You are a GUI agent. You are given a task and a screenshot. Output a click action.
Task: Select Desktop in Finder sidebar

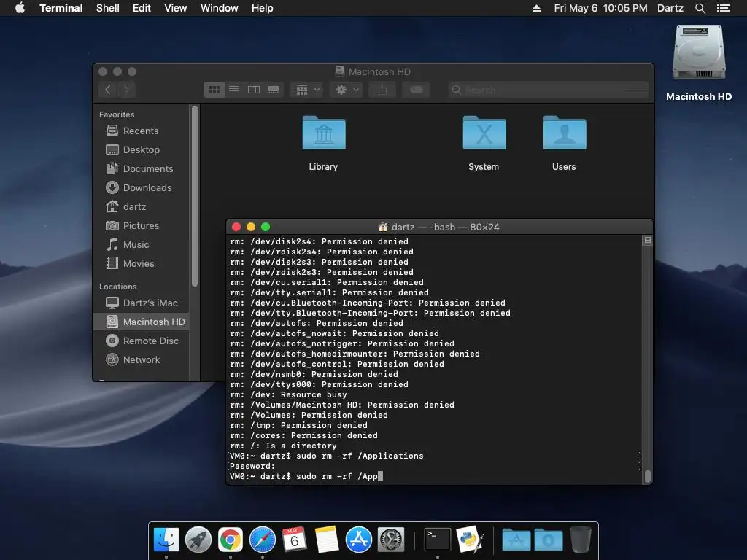point(141,149)
